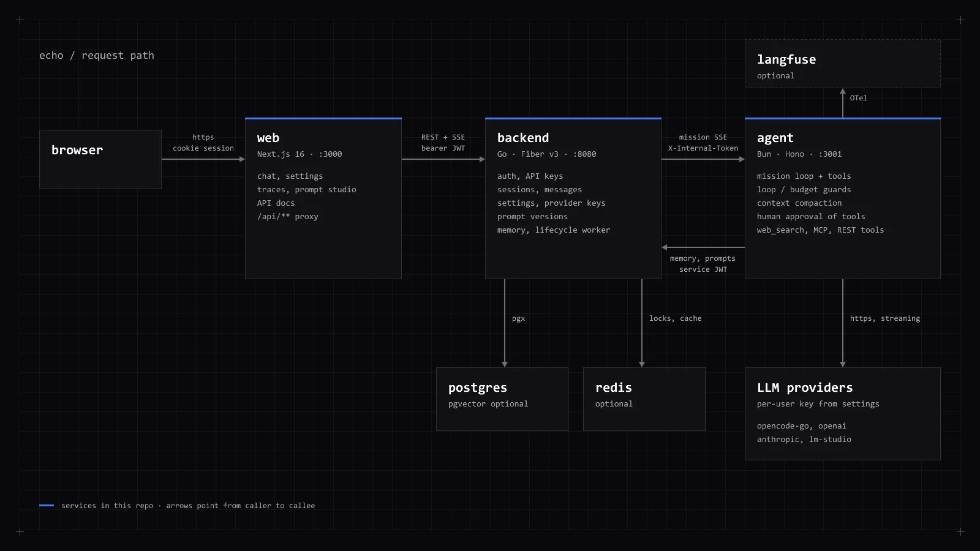The width and height of the screenshot is (980, 551).
Task: Click the blue legend line marker
Action: pyautogui.click(x=47, y=506)
